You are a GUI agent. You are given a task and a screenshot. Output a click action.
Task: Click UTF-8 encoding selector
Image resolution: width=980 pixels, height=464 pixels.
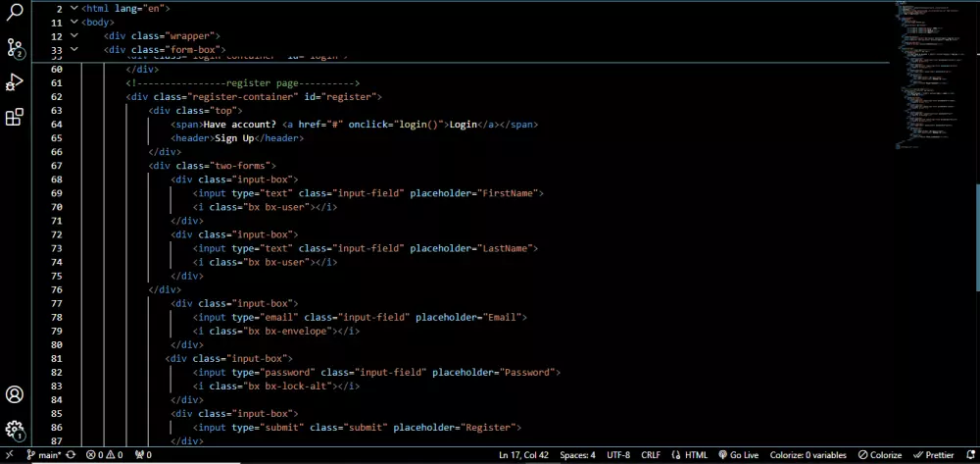click(618, 454)
